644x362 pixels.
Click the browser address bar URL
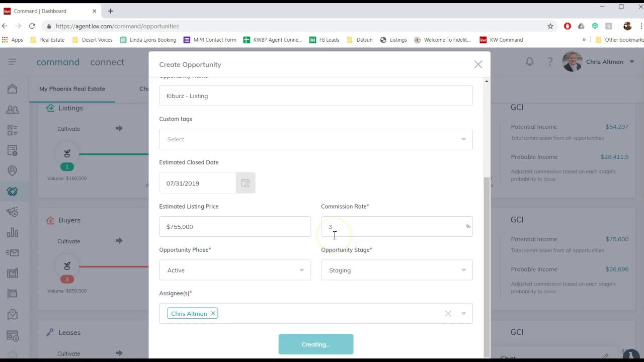pyautogui.click(x=117, y=26)
